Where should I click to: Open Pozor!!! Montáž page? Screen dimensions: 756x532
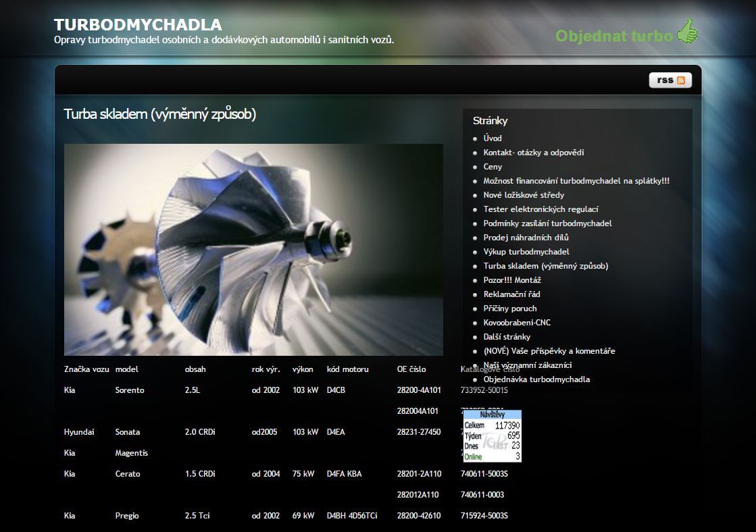click(x=512, y=280)
